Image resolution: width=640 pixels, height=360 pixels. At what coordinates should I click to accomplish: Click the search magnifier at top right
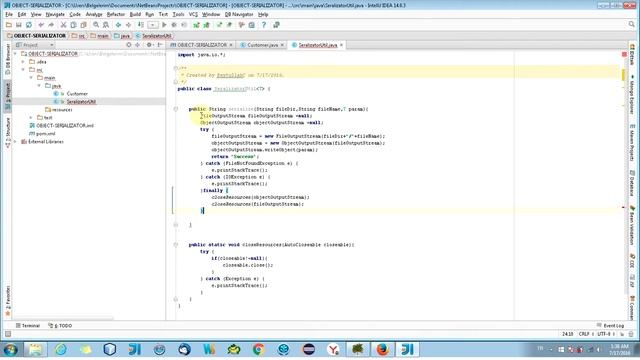632,24
